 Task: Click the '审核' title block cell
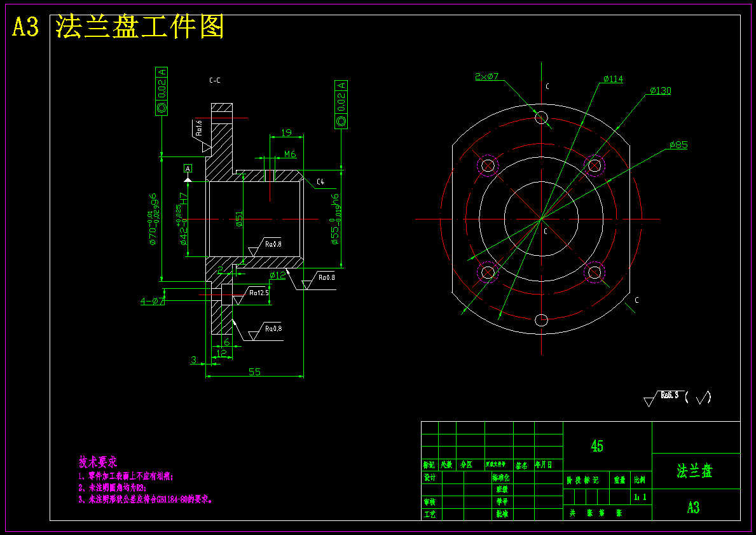coord(430,502)
